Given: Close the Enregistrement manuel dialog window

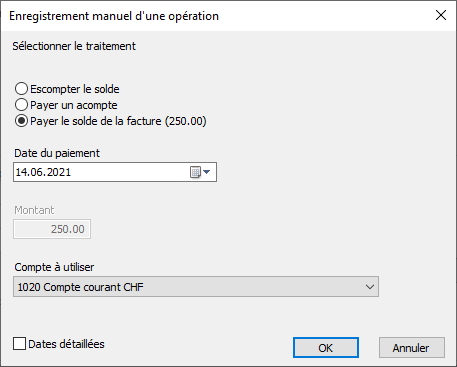Looking at the screenshot, I should click(x=441, y=15).
